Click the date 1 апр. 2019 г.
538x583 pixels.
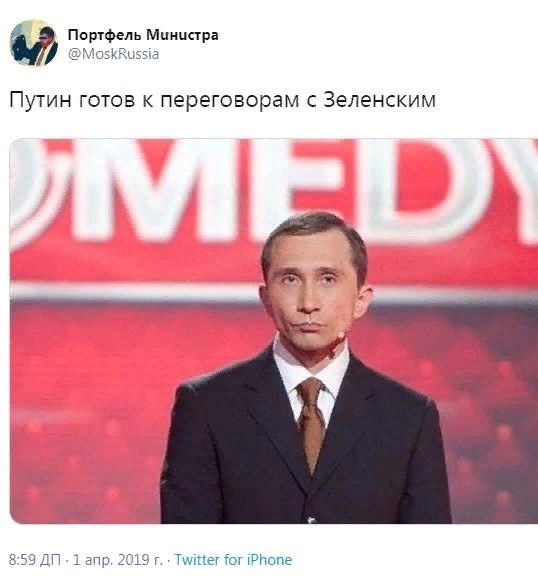point(117,560)
